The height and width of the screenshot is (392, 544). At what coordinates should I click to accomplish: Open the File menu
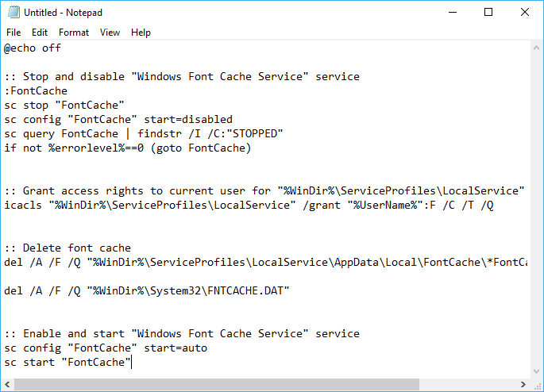click(x=14, y=33)
